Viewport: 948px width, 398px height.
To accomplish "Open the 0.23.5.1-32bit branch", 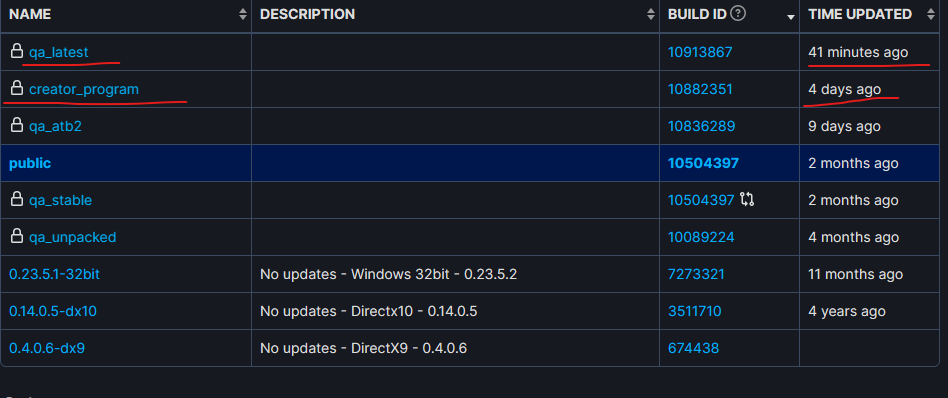I will pos(54,274).
